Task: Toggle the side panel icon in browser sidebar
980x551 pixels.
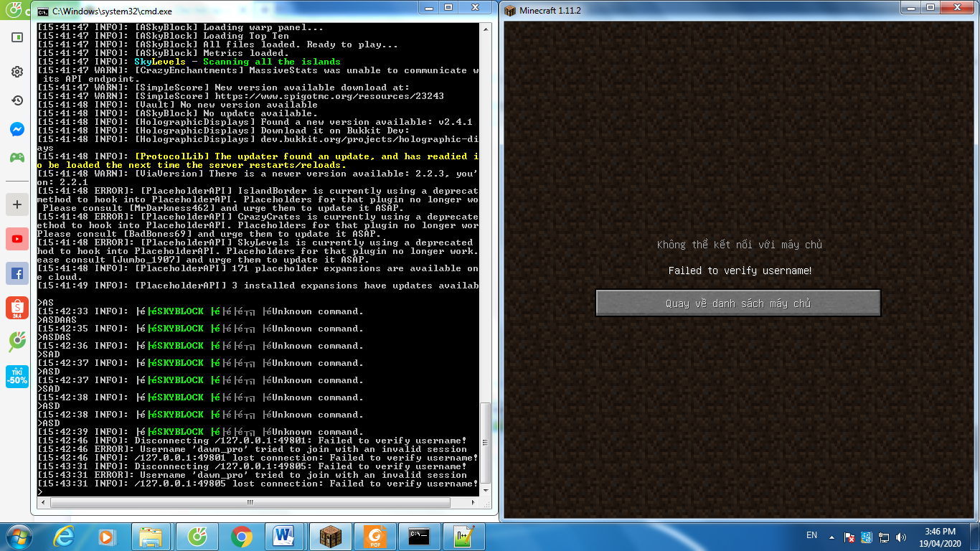Action: 17,37
